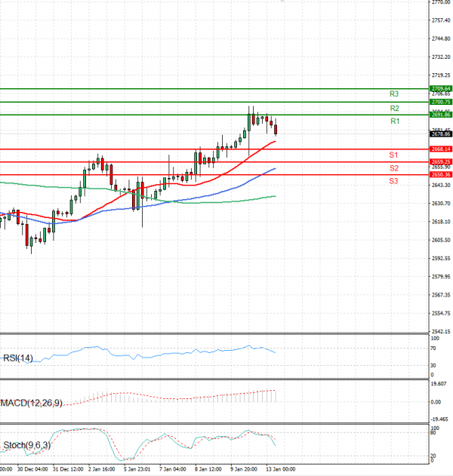Select the 2709.64 green price tag
453x476 pixels.
[x=441, y=89]
